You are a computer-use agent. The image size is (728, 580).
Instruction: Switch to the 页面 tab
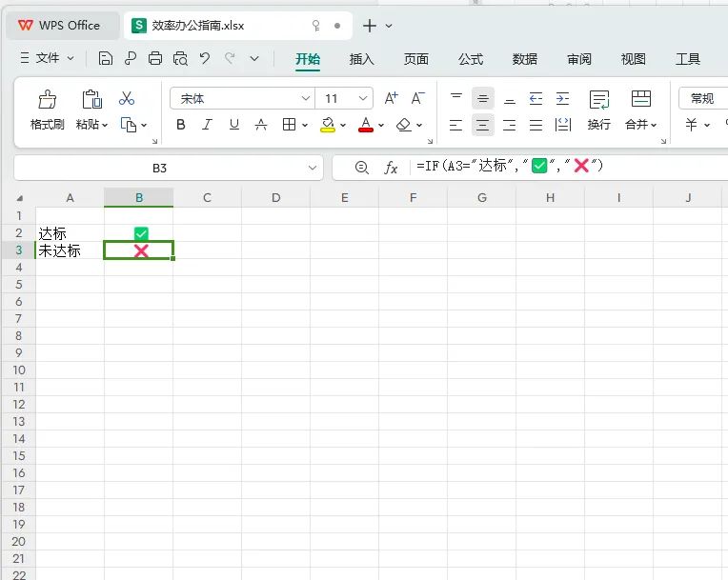(416, 59)
